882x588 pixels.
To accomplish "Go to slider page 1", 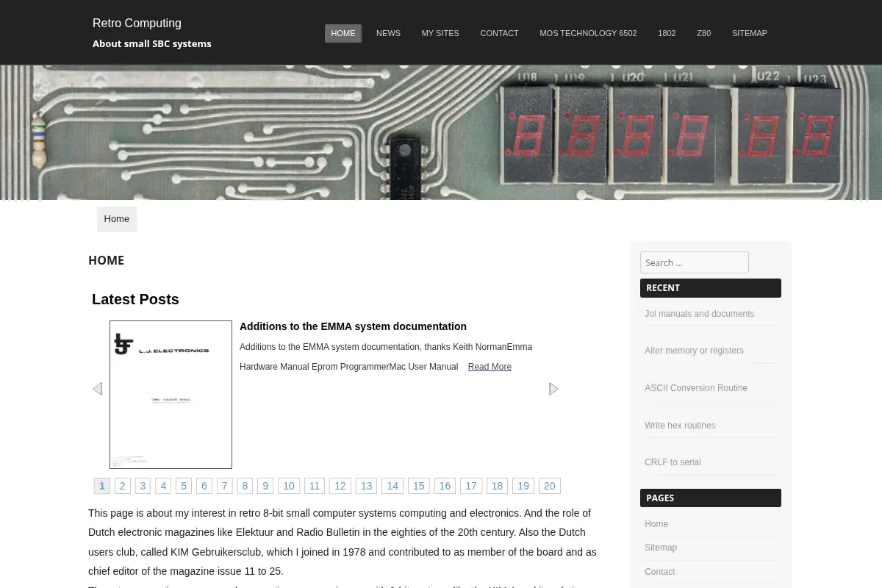I will (x=102, y=486).
